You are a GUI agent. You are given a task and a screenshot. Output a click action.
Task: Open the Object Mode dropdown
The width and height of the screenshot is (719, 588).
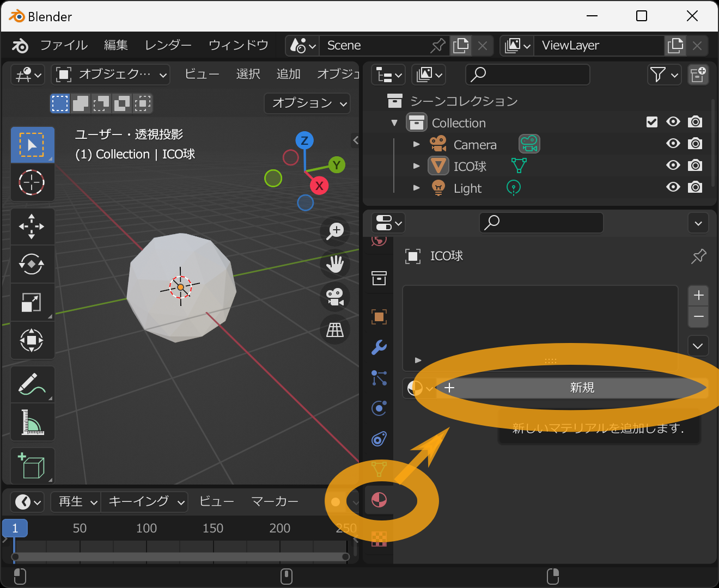tap(111, 75)
